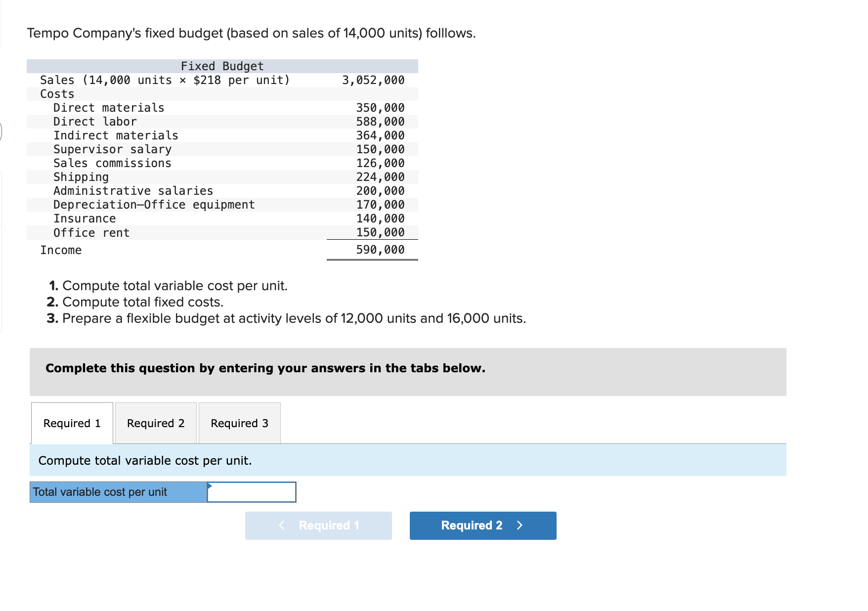Select the Direct labor amount 588,000
The image size is (868, 611).
click(380, 121)
